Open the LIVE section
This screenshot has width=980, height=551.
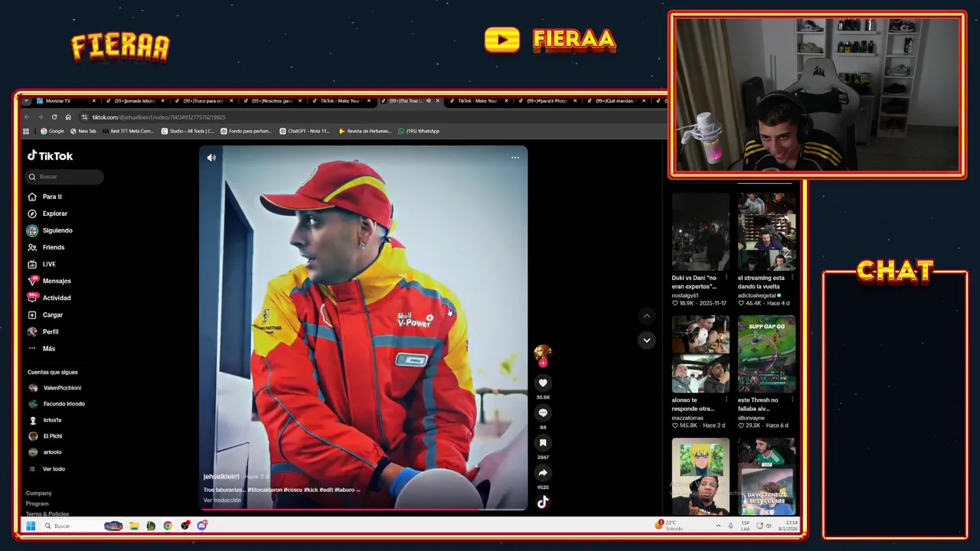41,264
